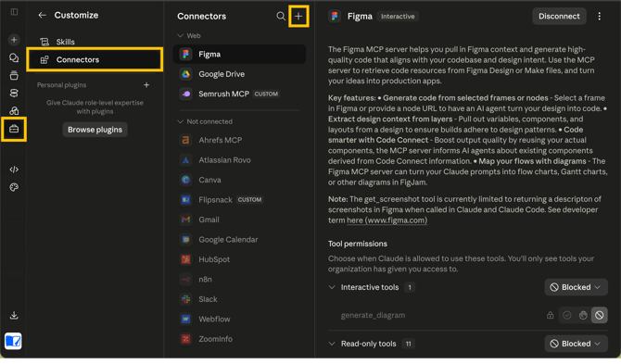This screenshot has width=621, height=364.
Task: Click the blue app icon at bottom left
Action: (x=13, y=341)
